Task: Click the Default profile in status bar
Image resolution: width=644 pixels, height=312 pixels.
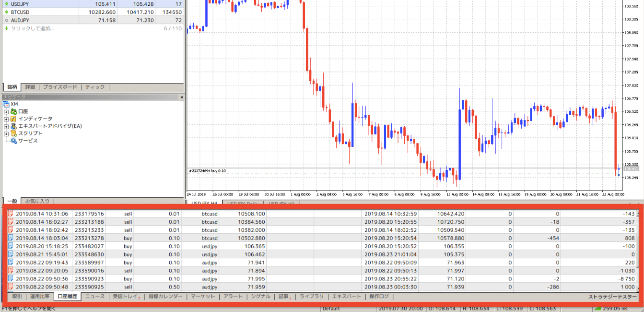Action: pos(331,309)
